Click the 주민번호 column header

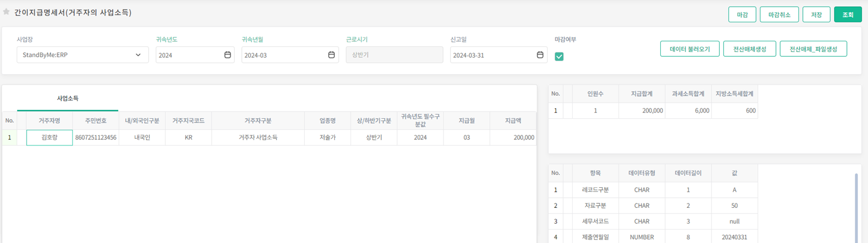coord(96,120)
